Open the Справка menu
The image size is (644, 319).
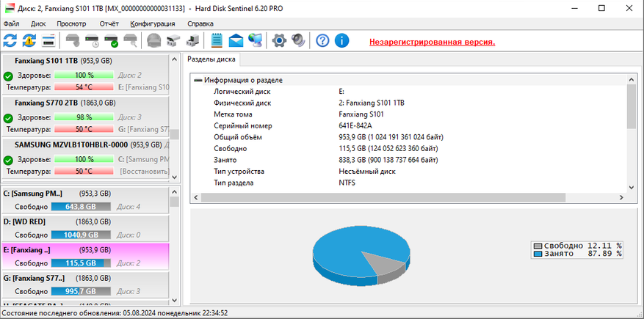click(x=200, y=23)
